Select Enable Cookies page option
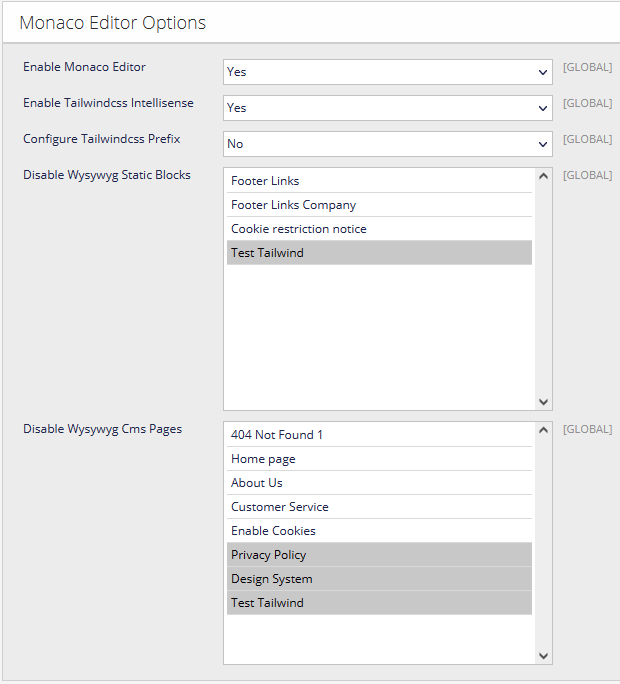Image resolution: width=620 pixels, height=684 pixels. coord(379,531)
